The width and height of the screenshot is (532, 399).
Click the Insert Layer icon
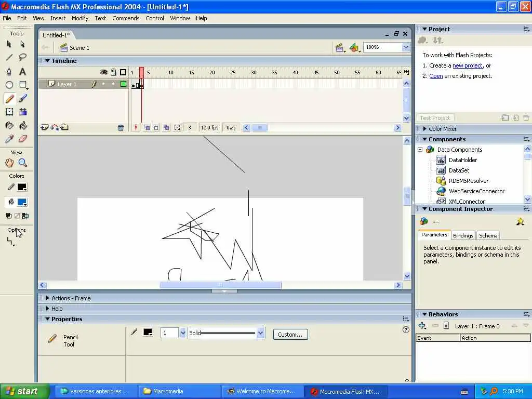(45, 128)
